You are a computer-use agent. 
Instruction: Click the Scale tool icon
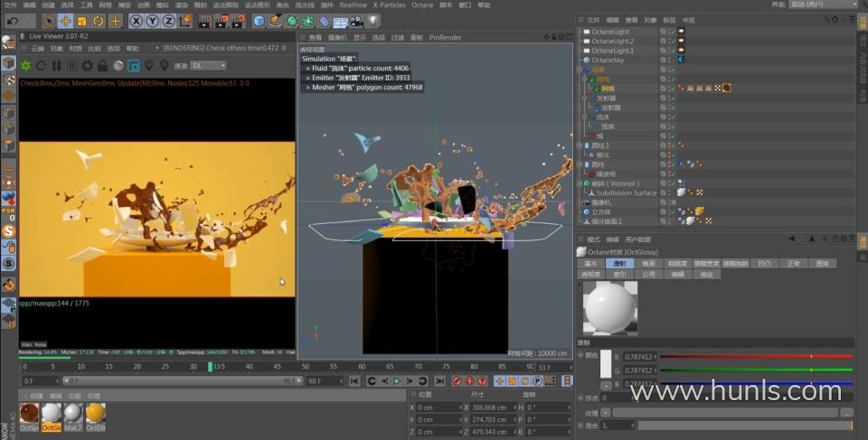(82, 20)
